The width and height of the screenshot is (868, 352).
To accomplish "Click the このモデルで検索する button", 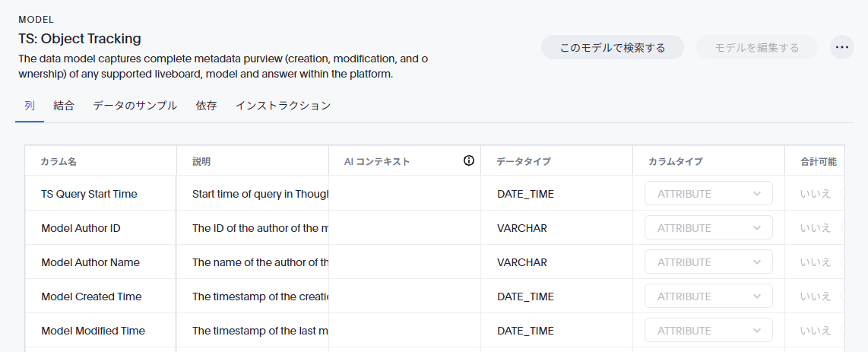I will click(x=612, y=47).
